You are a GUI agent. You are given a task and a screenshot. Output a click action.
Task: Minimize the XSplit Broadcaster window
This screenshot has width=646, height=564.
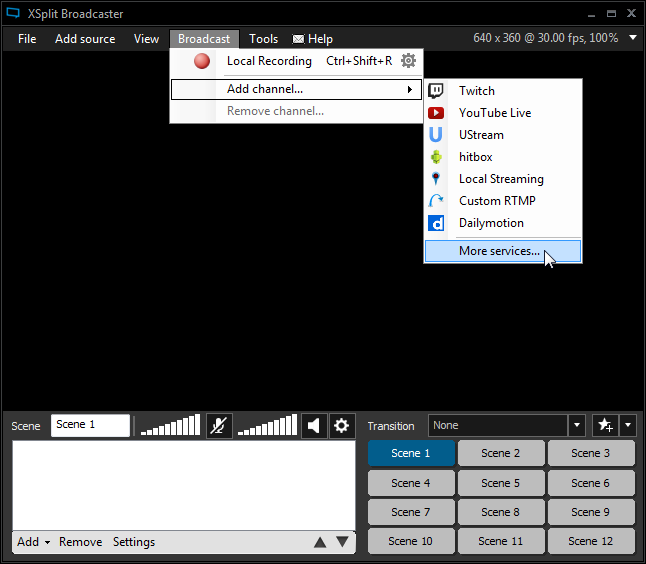(592, 14)
